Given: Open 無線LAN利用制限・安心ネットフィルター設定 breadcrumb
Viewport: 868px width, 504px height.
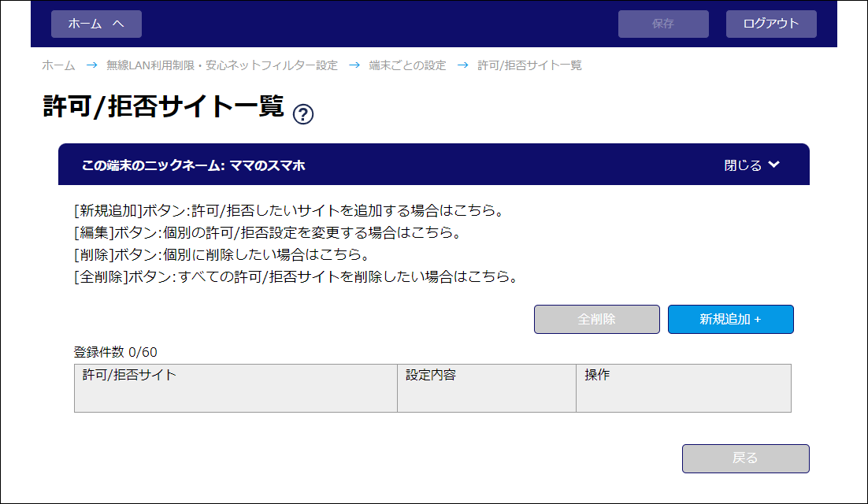Looking at the screenshot, I should 222,65.
